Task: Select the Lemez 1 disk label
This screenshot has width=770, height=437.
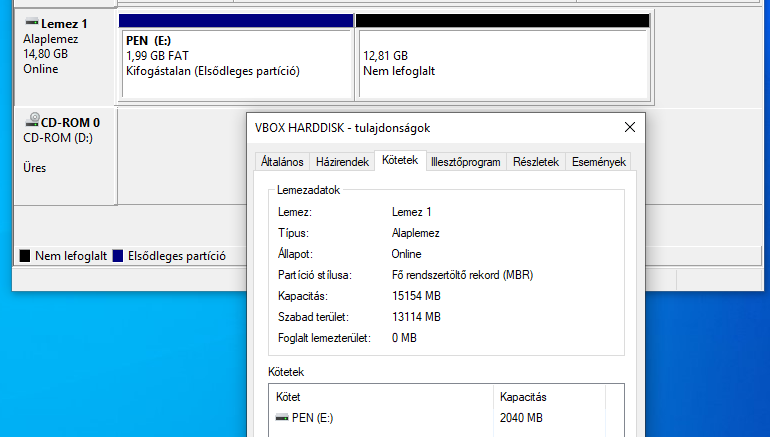Action: (64, 24)
